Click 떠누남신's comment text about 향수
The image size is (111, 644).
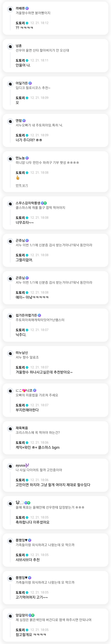coord(27,357)
